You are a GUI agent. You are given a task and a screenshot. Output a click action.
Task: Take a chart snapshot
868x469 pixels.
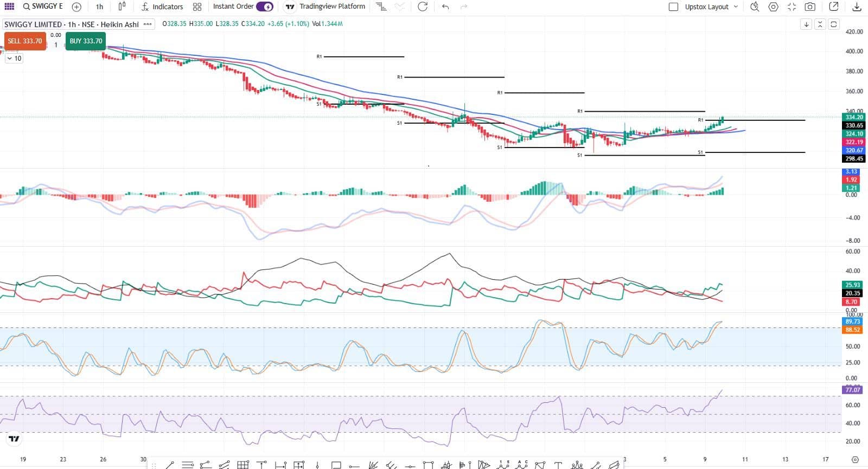click(x=810, y=7)
